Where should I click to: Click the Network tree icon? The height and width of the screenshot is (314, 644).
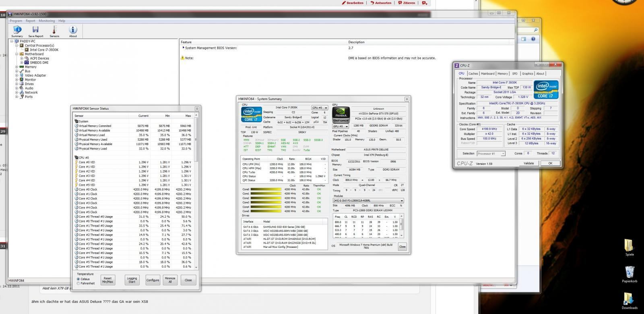[22, 92]
